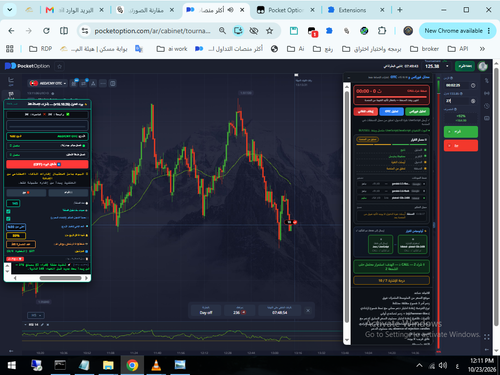Click the red stop button in analysis panel

click(x=366, y=111)
